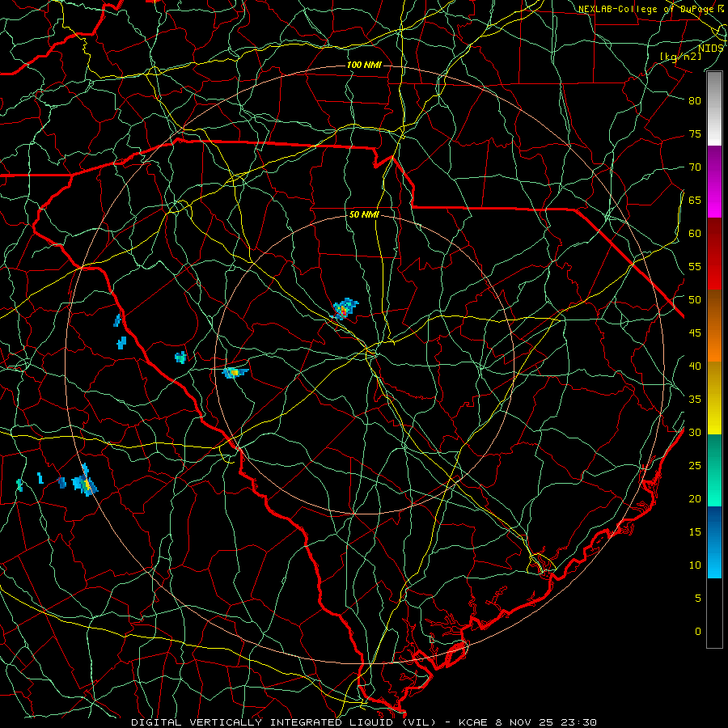Click the 0 value on the legend scale
This screenshot has height=728, width=728.
[x=698, y=632]
